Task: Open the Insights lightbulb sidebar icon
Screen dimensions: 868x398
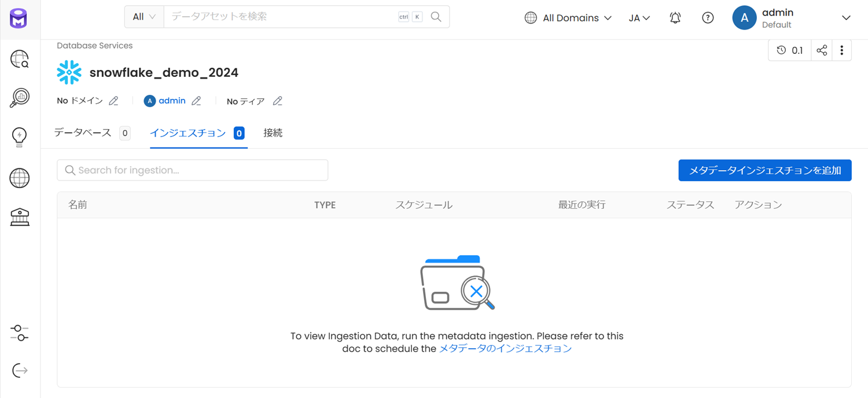Action: coord(20,137)
